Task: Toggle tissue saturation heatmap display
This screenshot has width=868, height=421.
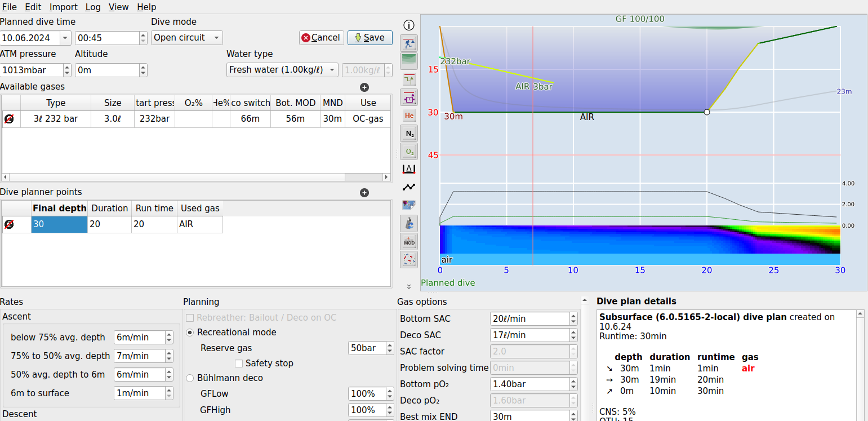Action: 409,259
